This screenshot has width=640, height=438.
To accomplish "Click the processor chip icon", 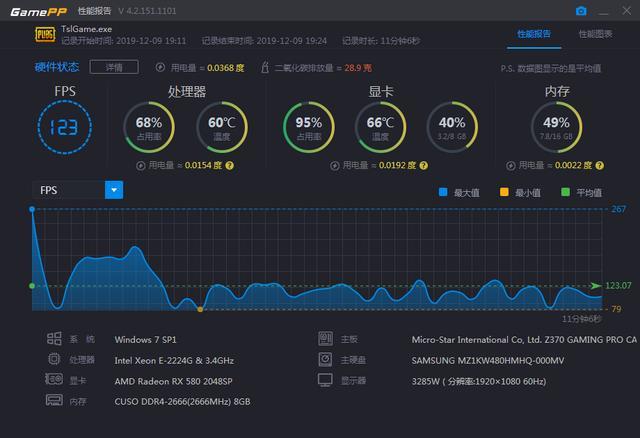I will coord(54,359).
